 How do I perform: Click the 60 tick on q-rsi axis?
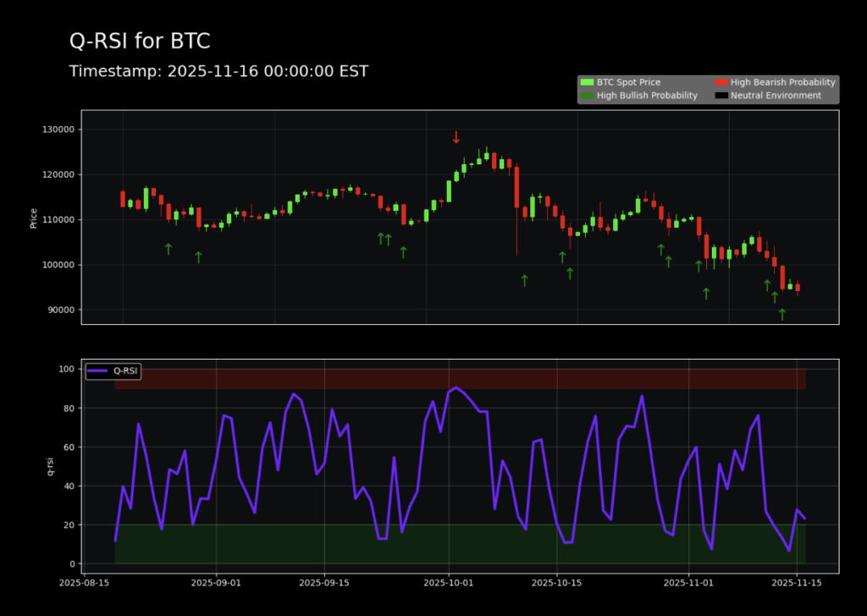coord(69,447)
